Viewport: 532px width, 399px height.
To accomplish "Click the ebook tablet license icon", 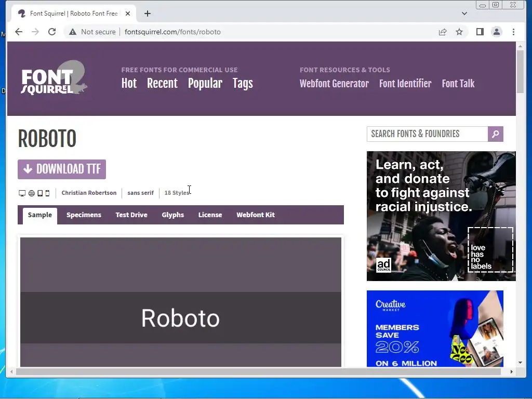I will pyautogui.click(x=40, y=193).
